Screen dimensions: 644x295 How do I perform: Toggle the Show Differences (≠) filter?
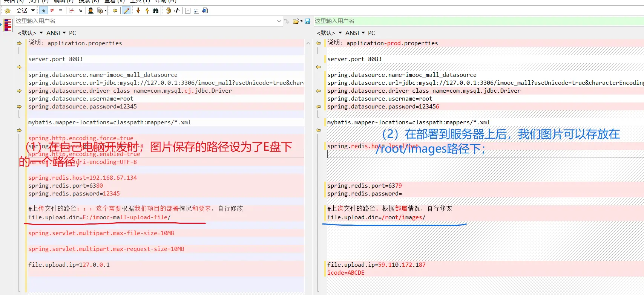point(52,11)
